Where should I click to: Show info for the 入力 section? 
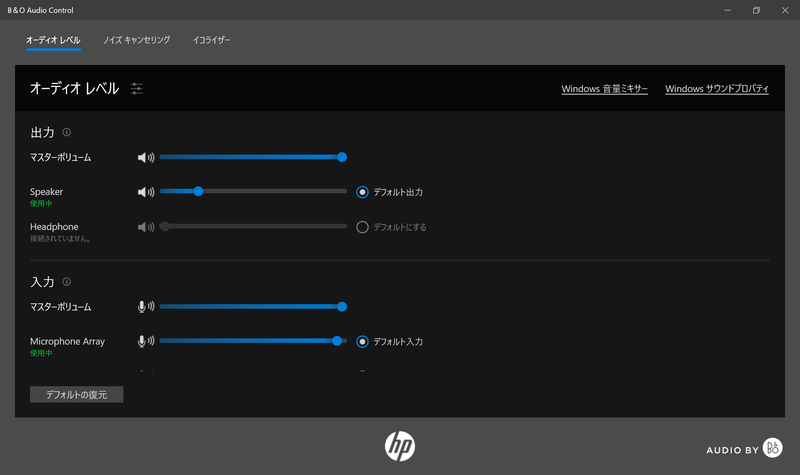click(x=67, y=282)
